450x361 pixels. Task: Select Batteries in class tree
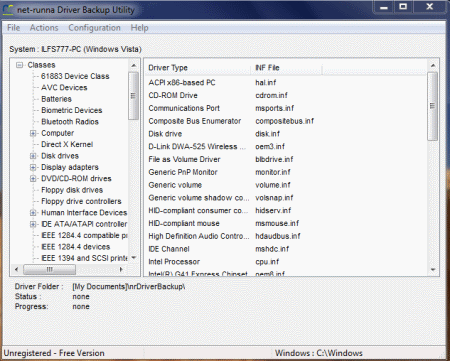coord(56,99)
